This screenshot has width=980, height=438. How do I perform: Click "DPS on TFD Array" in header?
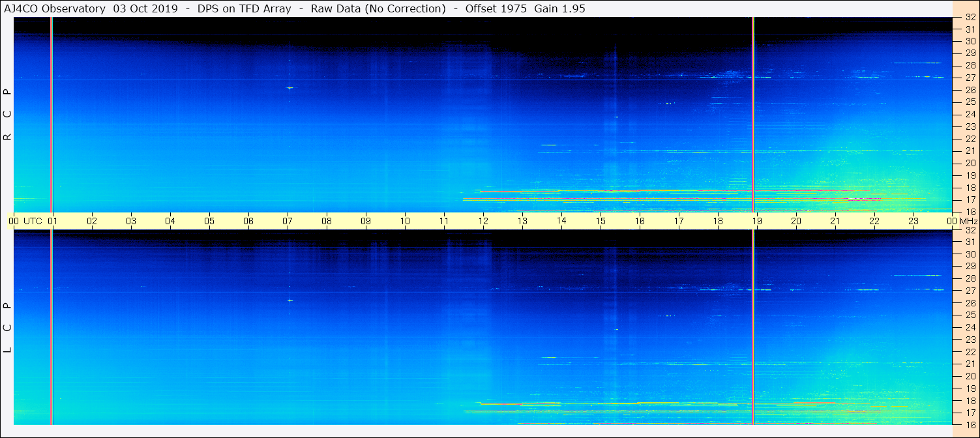pos(244,8)
